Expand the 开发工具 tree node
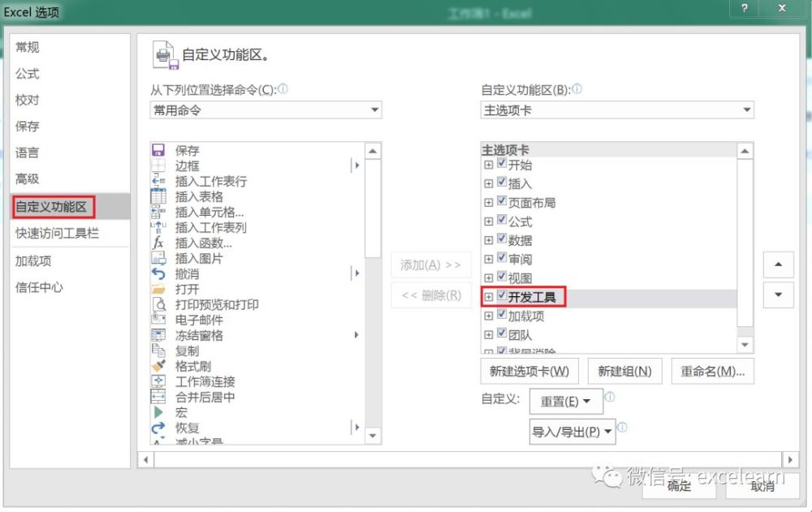The width and height of the screenshot is (812, 512). [x=488, y=297]
